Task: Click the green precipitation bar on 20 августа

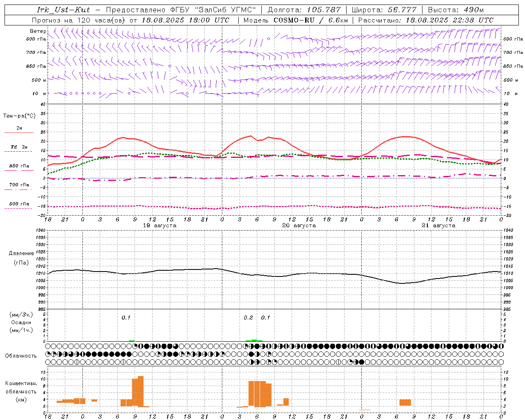Action: [x=254, y=340]
